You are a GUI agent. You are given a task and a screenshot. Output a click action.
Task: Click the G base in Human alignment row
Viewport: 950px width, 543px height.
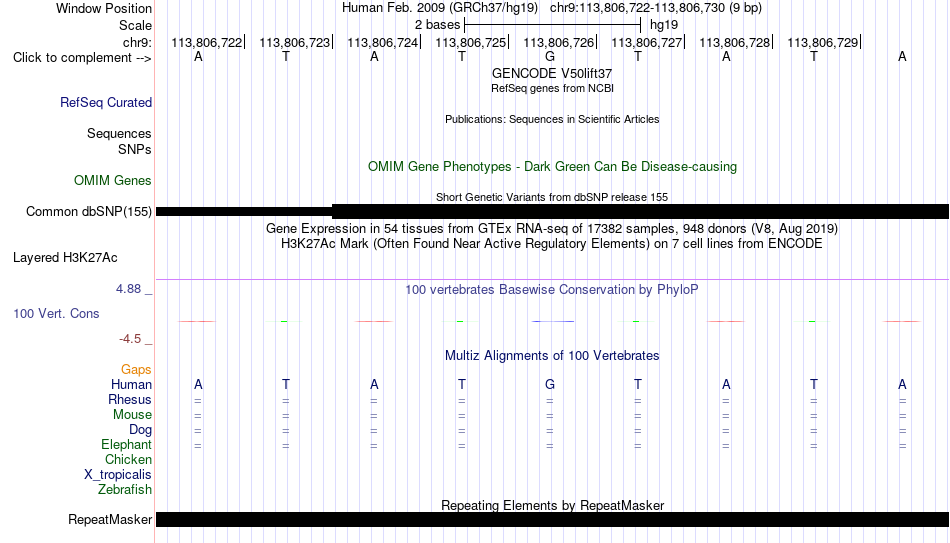click(550, 384)
